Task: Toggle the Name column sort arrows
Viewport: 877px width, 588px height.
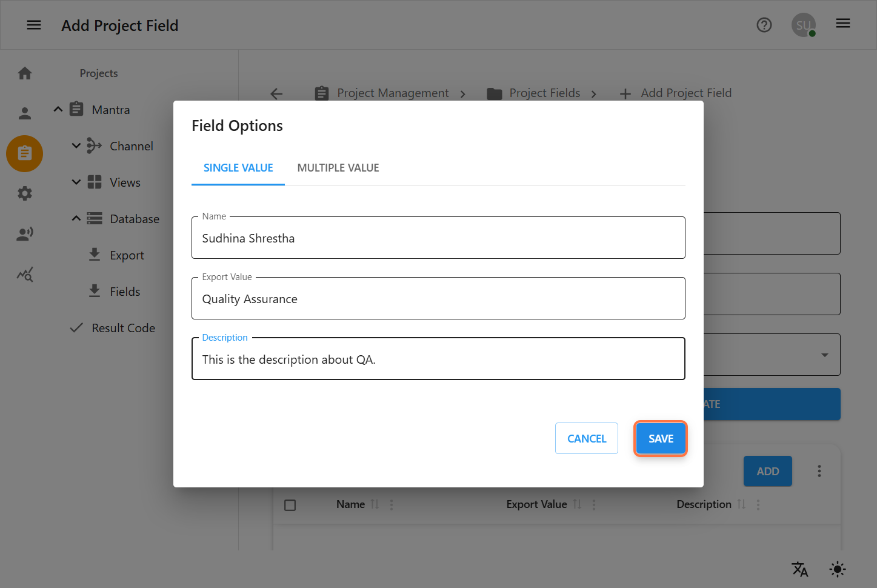Action: coord(375,504)
